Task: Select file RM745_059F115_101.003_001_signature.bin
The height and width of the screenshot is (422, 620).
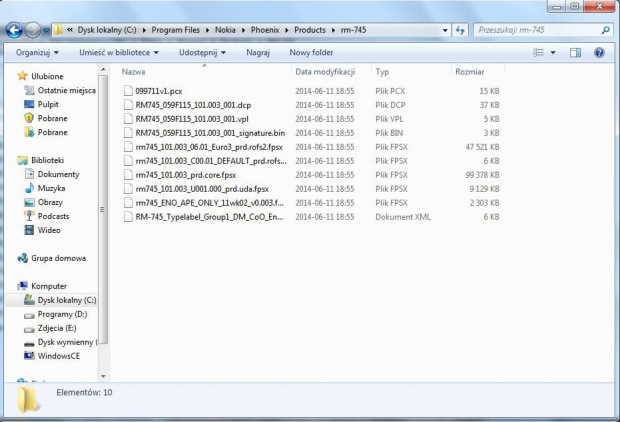Action: pyautogui.click(x=210, y=133)
